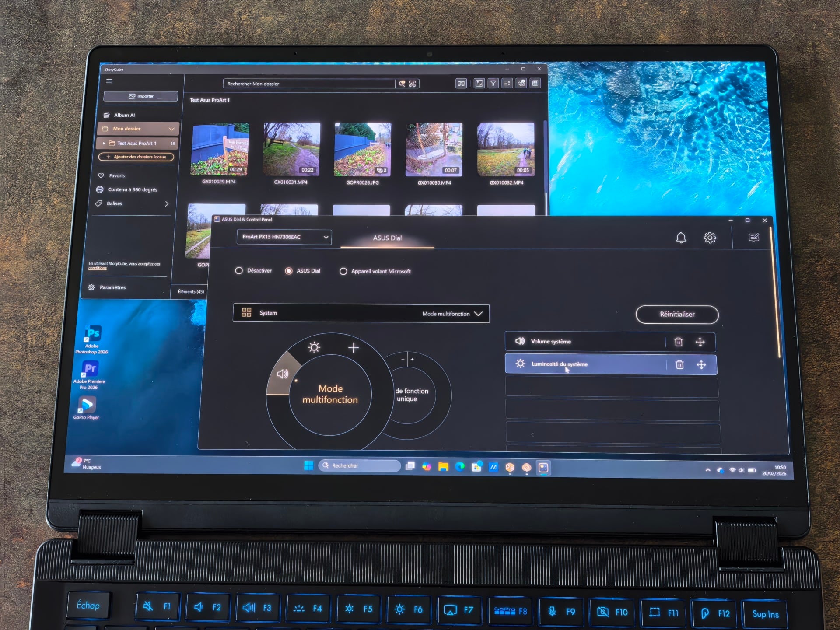The image size is (840, 630).
Task: Click the Importer button in StoryCube
Action: [141, 96]
